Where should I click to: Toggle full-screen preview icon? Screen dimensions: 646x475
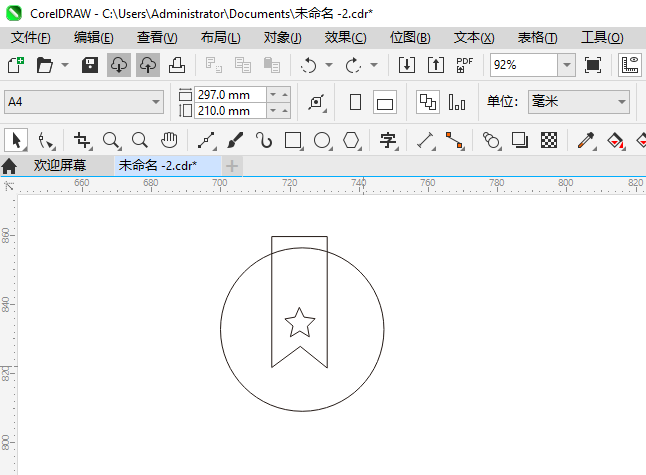(592, 65)
